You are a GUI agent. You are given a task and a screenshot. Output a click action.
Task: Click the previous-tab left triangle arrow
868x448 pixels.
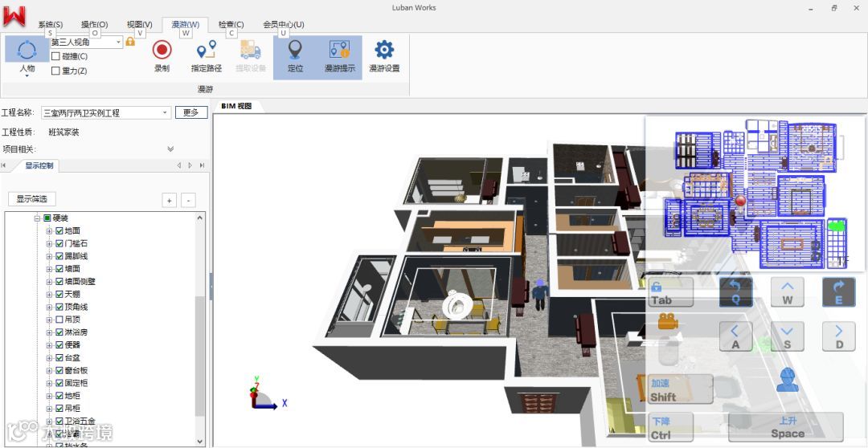tap(178, 165)
